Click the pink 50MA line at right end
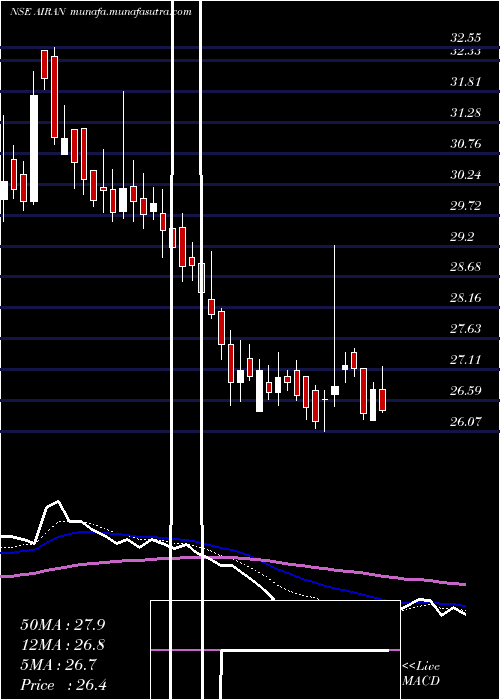The image size is (500, 700). coord(462,584)
